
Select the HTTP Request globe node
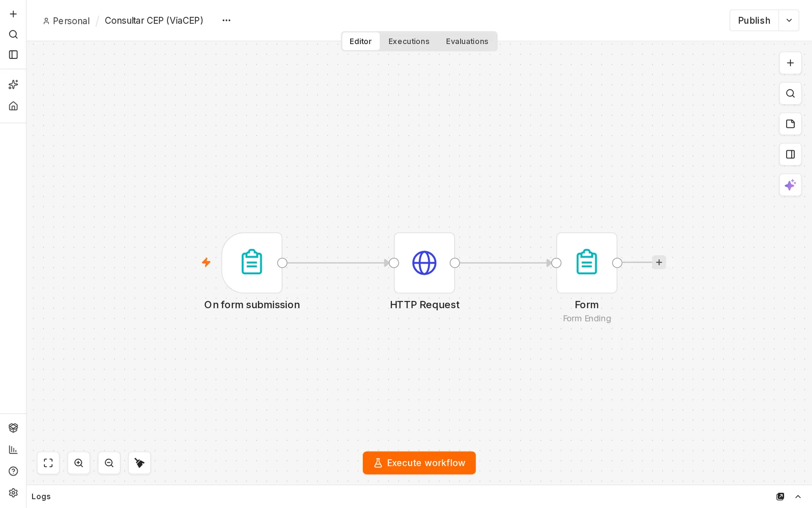point(424,263)
